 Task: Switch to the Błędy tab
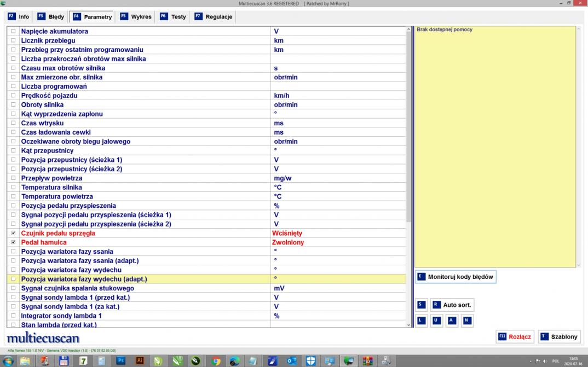tap(50, 17)
